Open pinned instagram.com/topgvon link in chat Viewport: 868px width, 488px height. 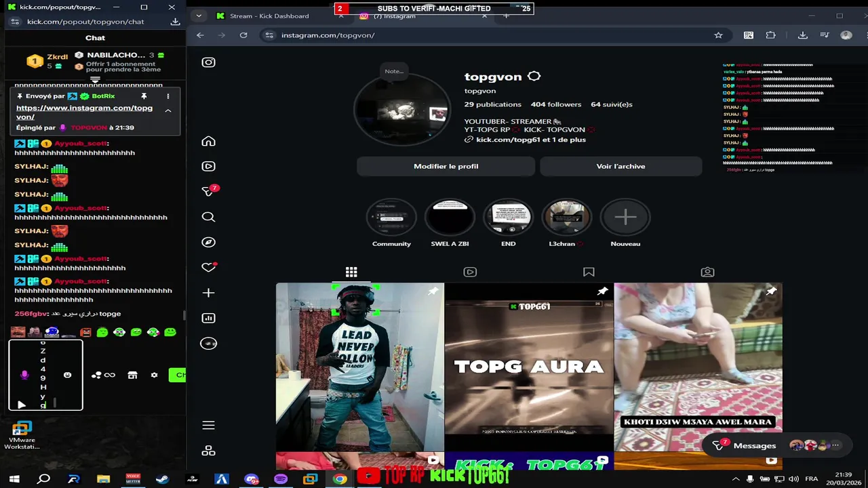click(84, 113)
